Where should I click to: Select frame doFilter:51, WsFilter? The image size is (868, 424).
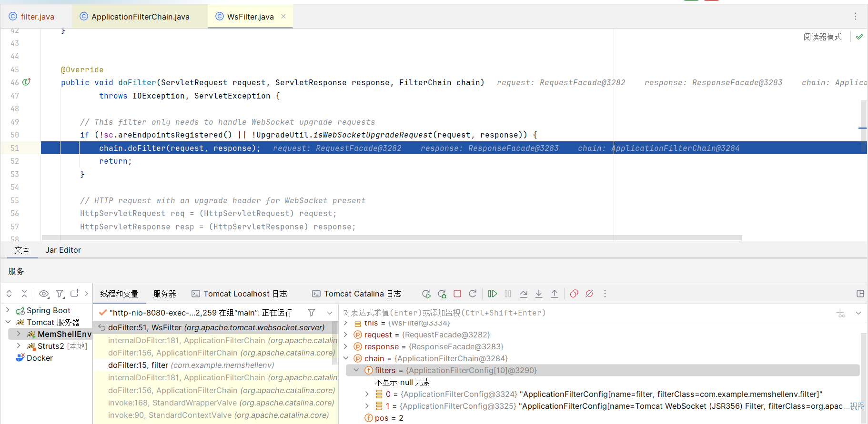click(x=216, y=327)
